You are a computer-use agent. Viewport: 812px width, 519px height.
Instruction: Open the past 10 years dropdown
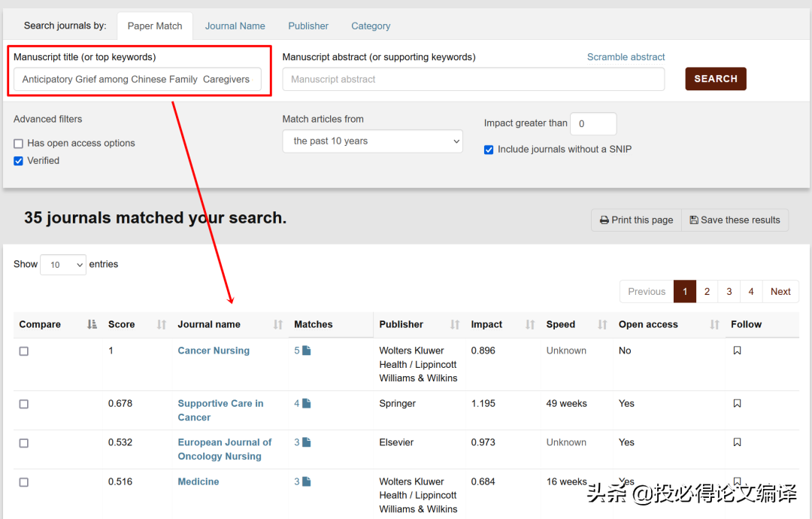click(x=372, y=141)
